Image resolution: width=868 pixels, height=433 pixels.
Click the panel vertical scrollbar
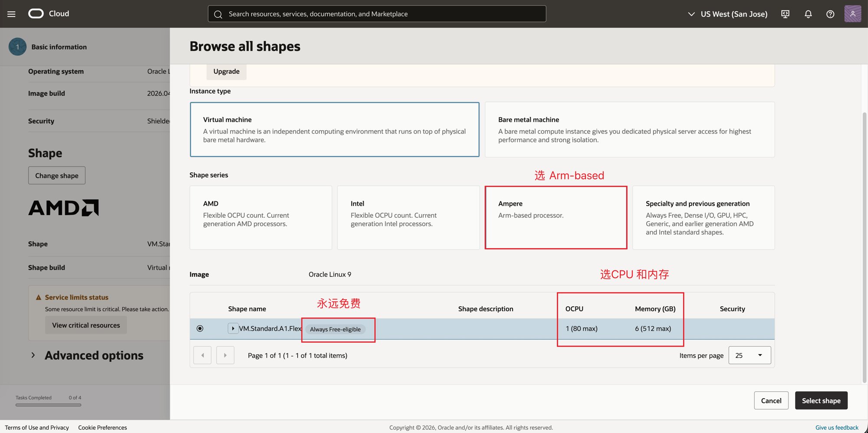click(x=865, y=247)
